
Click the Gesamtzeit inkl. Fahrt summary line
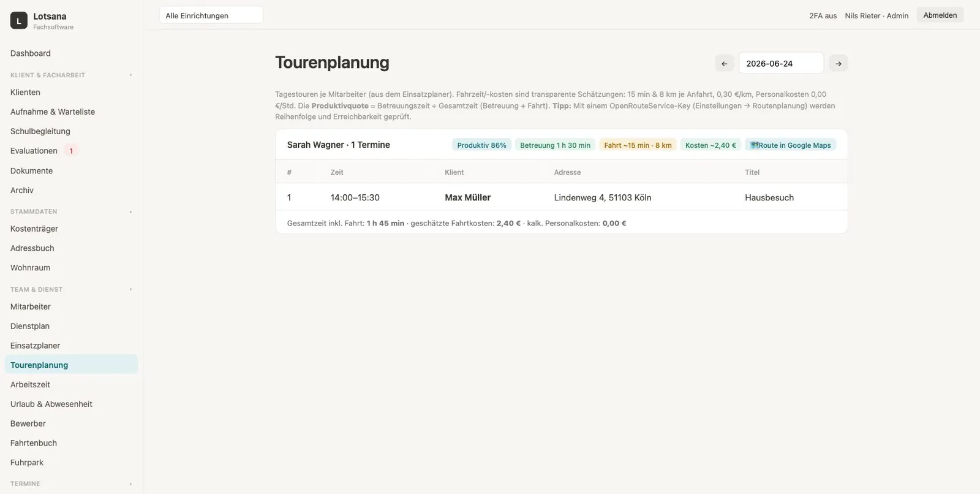[456, 223]
